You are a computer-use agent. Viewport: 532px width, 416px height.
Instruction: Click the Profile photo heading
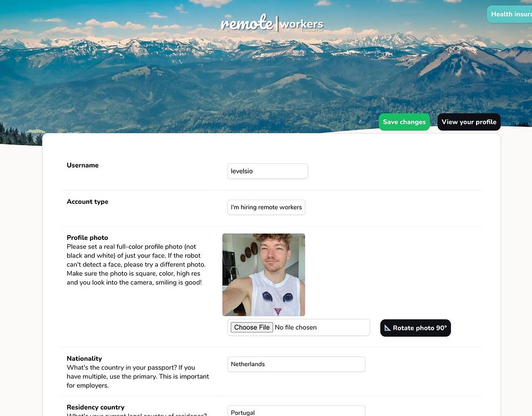coord(87,237)
